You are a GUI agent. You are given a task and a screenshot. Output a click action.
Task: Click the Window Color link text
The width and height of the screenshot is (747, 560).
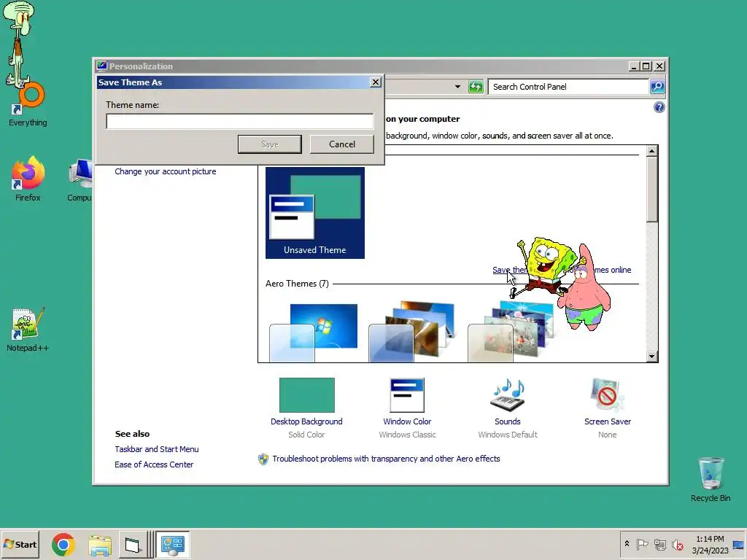(407, 421)
